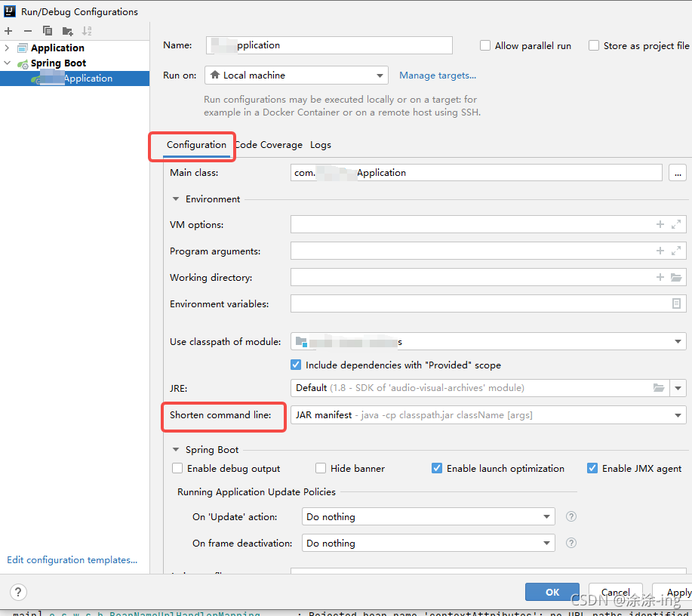
Task: Switch to the Logs tab
Action: click(321, 145)
